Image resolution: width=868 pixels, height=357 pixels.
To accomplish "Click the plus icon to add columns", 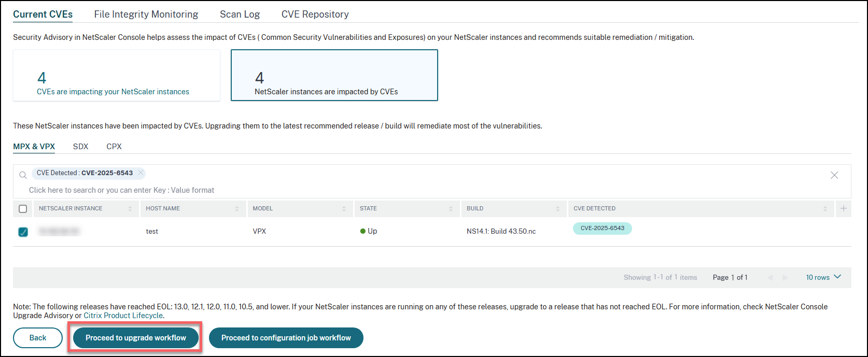I will coord(844,208).
